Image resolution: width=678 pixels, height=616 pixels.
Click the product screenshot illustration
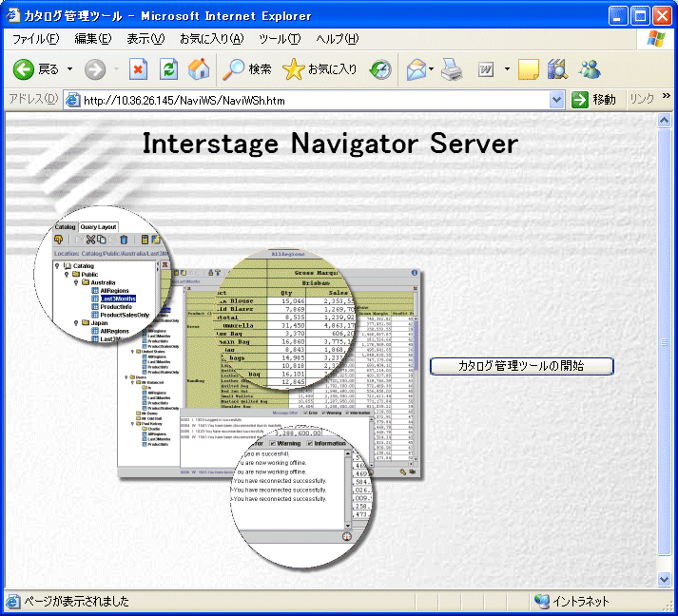[x=228, y=386]
